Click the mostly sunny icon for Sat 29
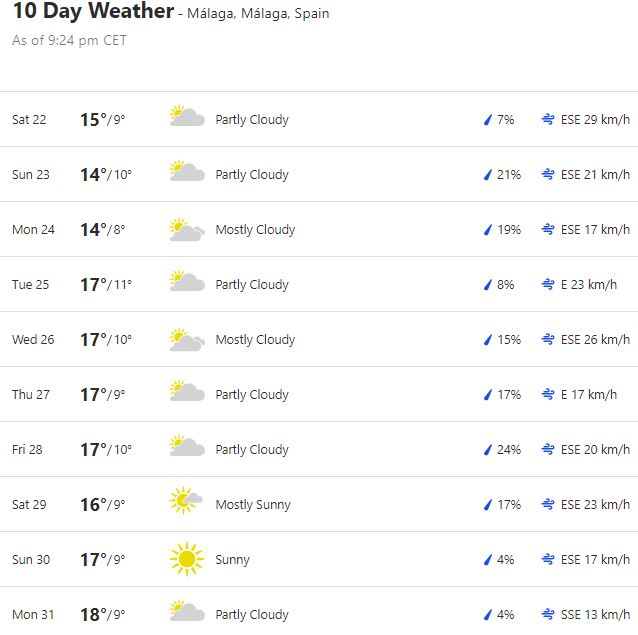This screenshot has height=635, width=638. coord(187,503)
